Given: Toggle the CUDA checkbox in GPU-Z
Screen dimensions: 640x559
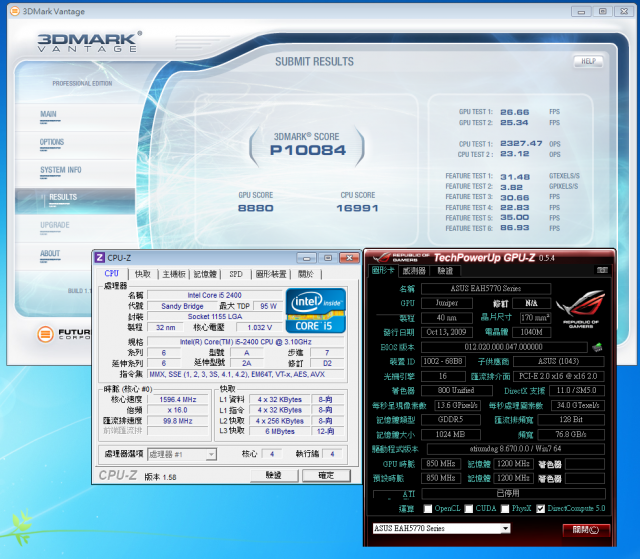Looking at the screenshot, I should coord(469,509).
